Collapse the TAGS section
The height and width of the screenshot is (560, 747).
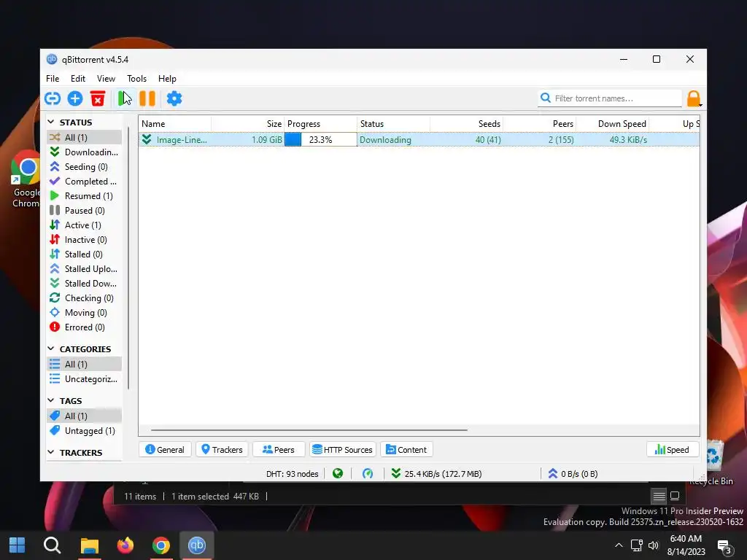pos(51,400)
